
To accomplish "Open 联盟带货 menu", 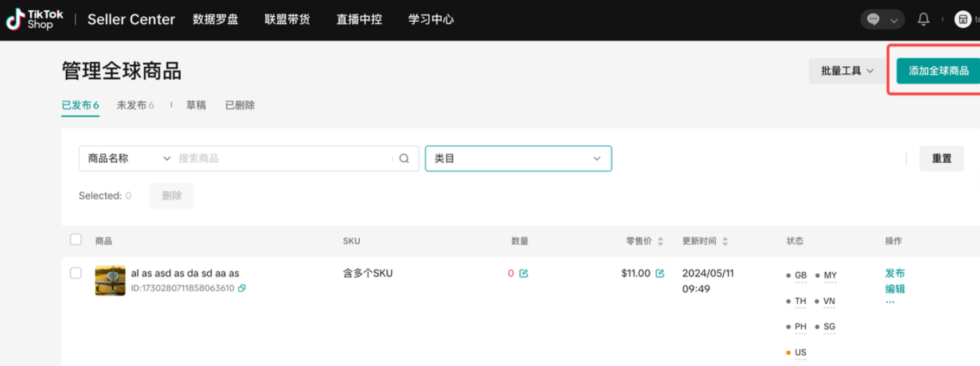I will point(287,20).
